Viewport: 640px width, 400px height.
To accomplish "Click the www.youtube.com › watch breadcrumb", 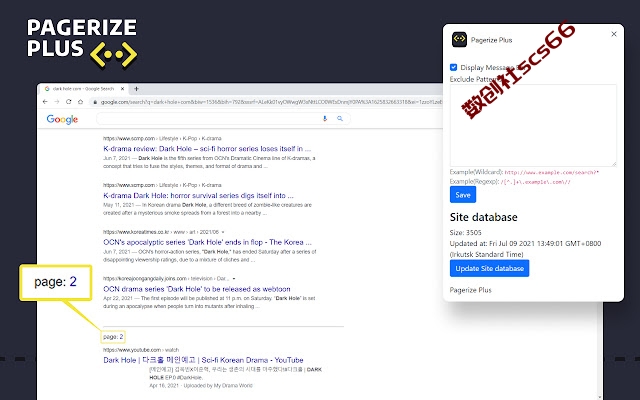I will coord(141,350).
